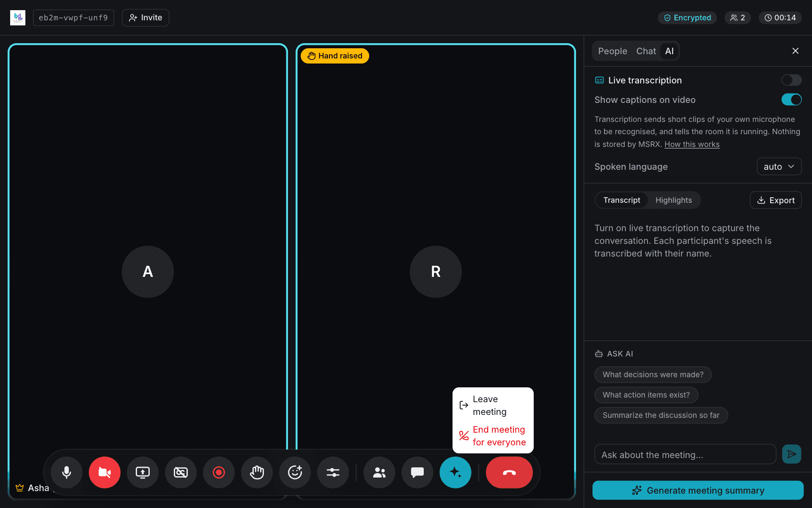Turn on the camera
Screen dimensions: 812x508
click(x=104, y=472)
